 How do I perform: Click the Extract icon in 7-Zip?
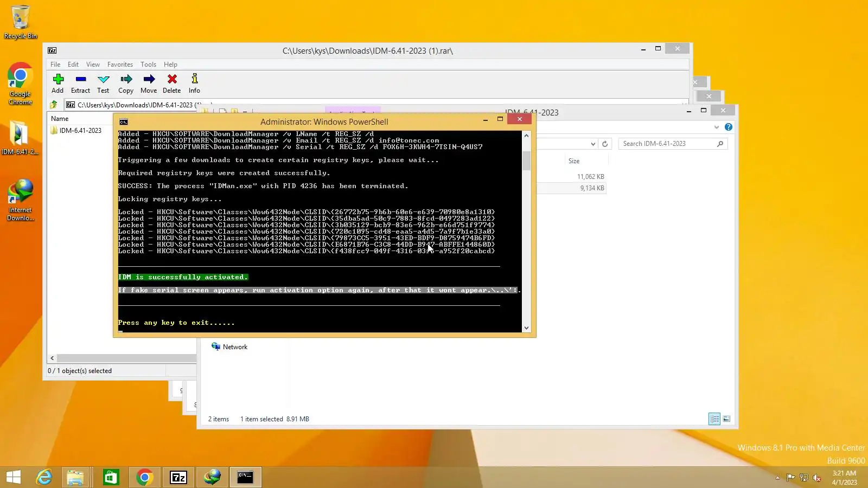point(81,79)
